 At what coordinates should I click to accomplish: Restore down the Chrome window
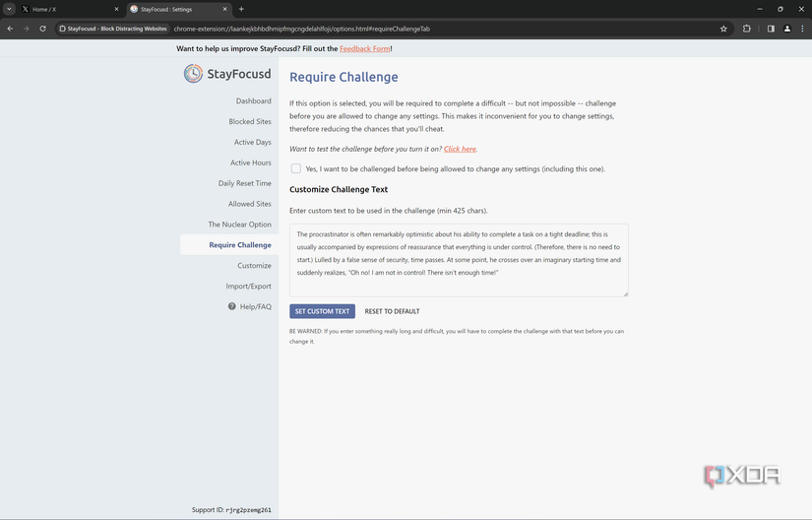781,9
